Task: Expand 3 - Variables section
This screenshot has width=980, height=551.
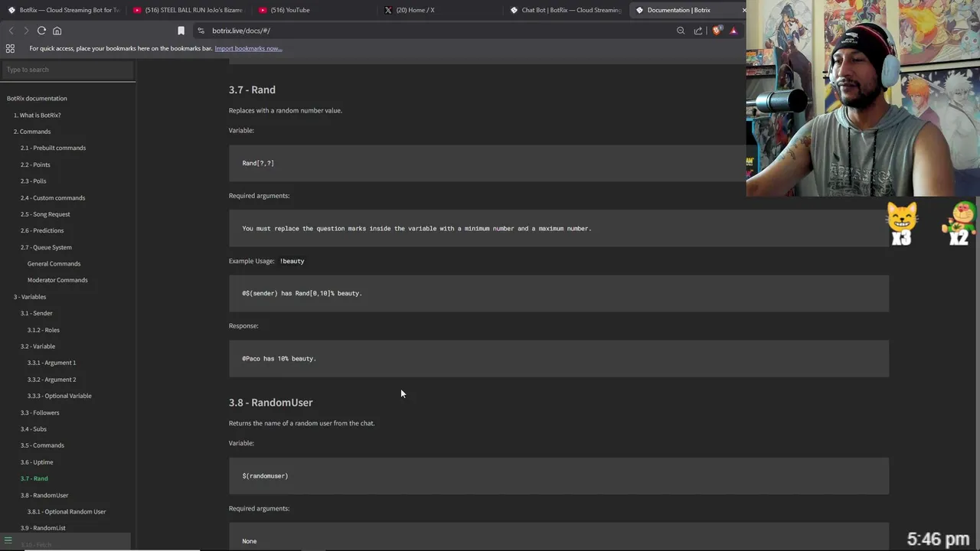Action: click(x=30, y=297)
